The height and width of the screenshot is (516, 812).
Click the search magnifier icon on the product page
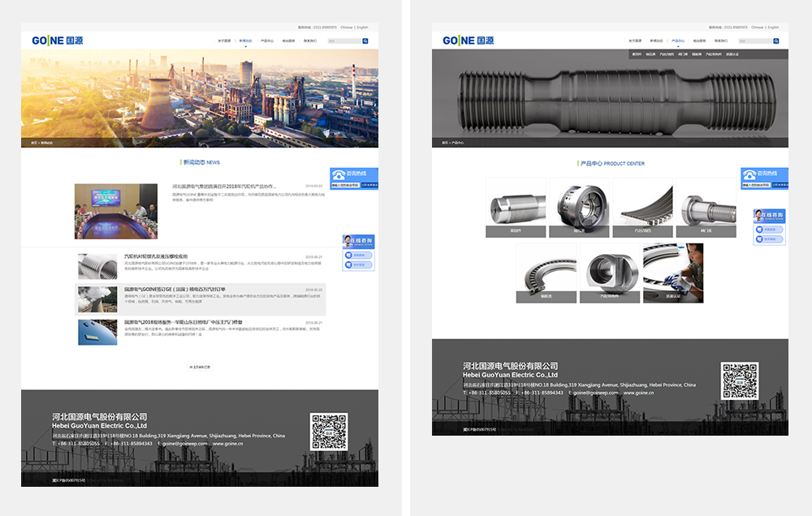click(776, 41)
